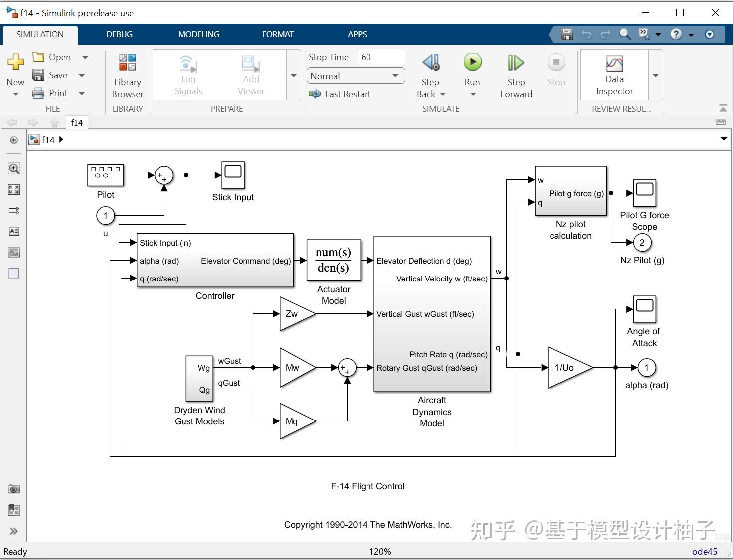Expand the New button dropdown arrow
Image resolution: width=734 pixels, height=560 pixels.
click(15, 95)
